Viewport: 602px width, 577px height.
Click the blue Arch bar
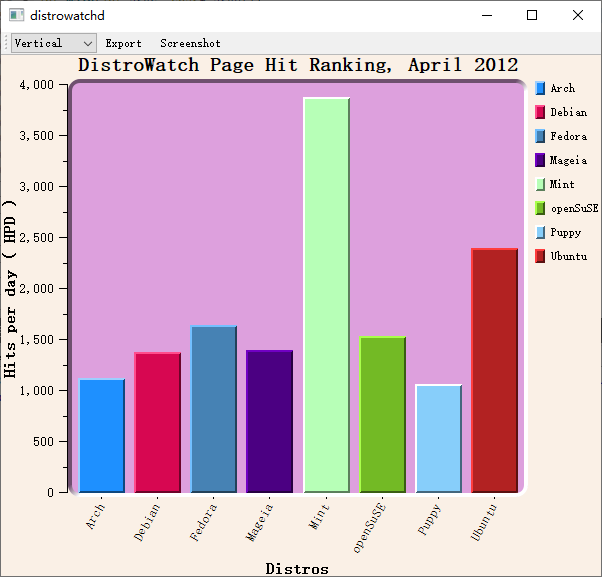click(102, 435)
